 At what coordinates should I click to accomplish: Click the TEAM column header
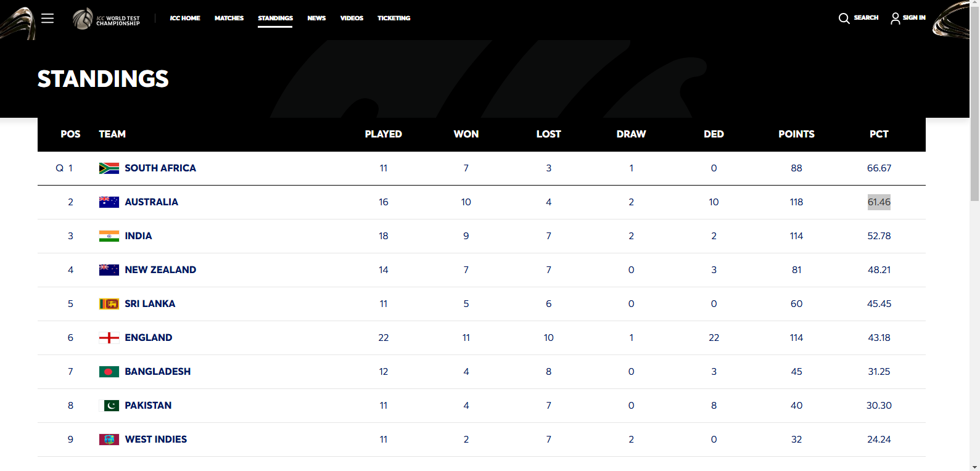[112, 134]
